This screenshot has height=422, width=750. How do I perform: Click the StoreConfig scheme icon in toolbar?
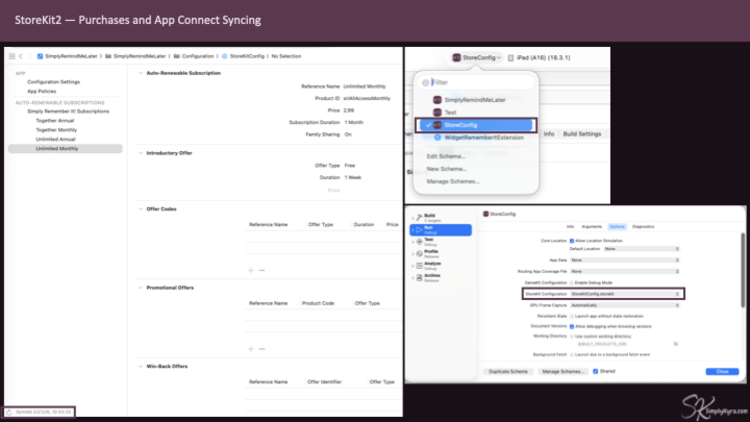(x=456, y=57)
